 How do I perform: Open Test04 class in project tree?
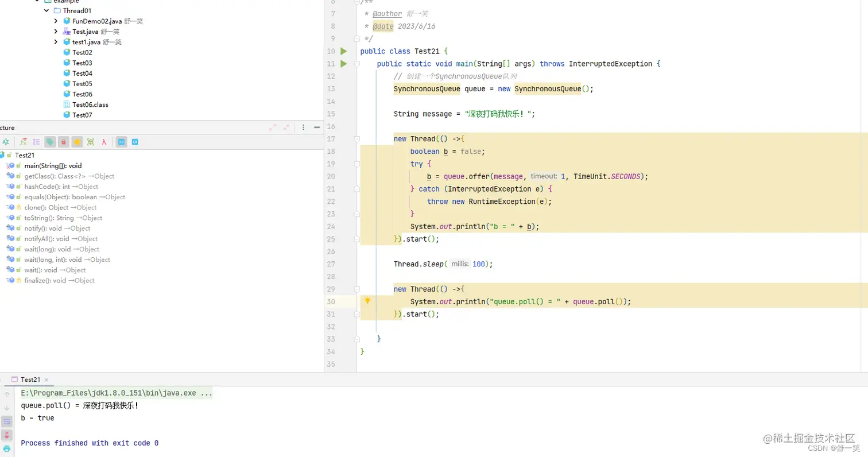coord(82,73)
